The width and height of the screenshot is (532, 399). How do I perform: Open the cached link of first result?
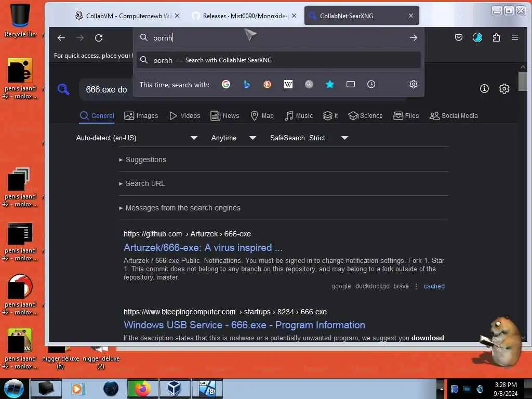tap(434, 286)
